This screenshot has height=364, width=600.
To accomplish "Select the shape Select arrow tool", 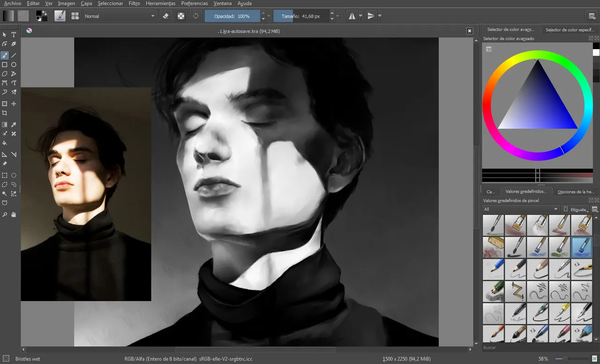I will coord(5,35).
